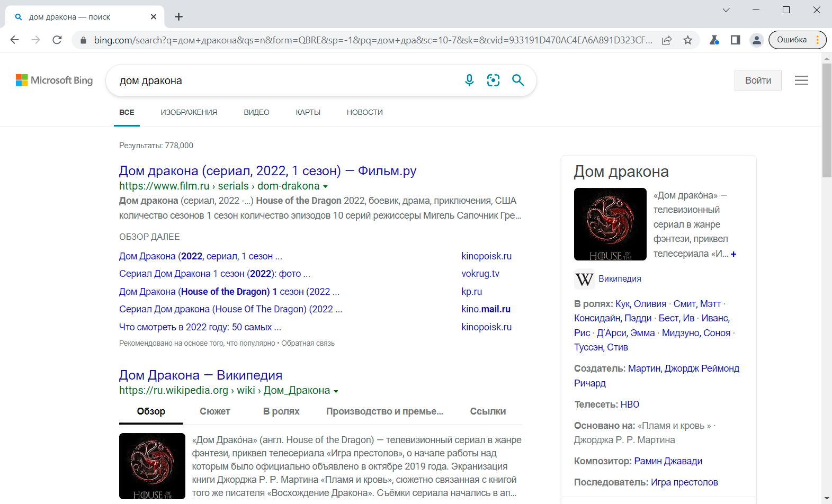Click the vertical scrollbar thumb
Image resolution: width=832 pixels, height=504 pixels.
827,121
